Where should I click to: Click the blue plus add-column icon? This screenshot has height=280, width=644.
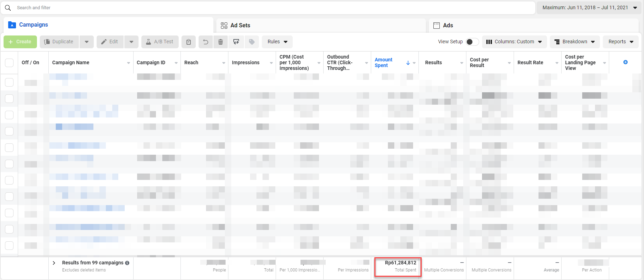click(625, 62)
